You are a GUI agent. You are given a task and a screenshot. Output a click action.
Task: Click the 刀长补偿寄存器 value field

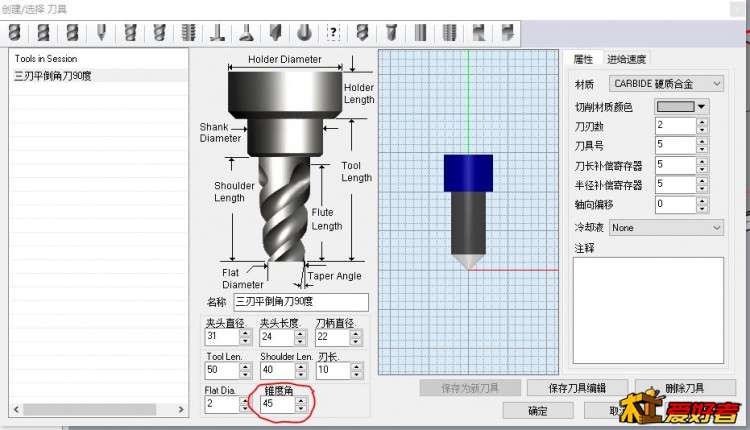click(x=675, y=165)
